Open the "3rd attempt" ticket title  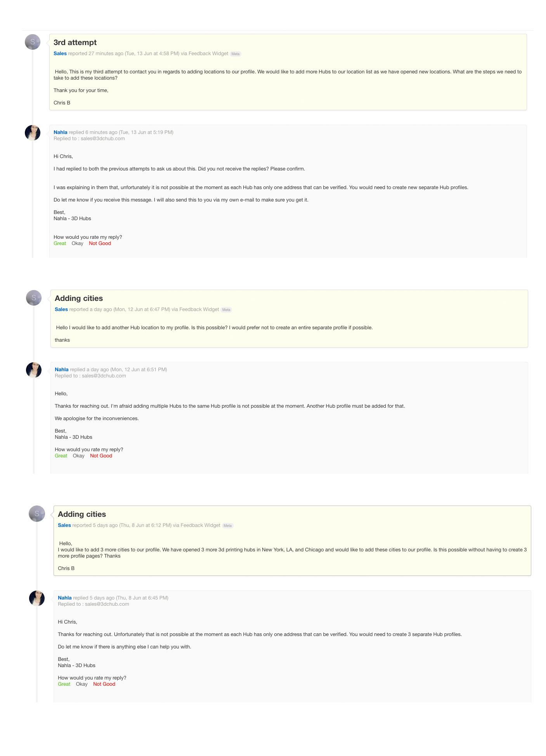75,43
